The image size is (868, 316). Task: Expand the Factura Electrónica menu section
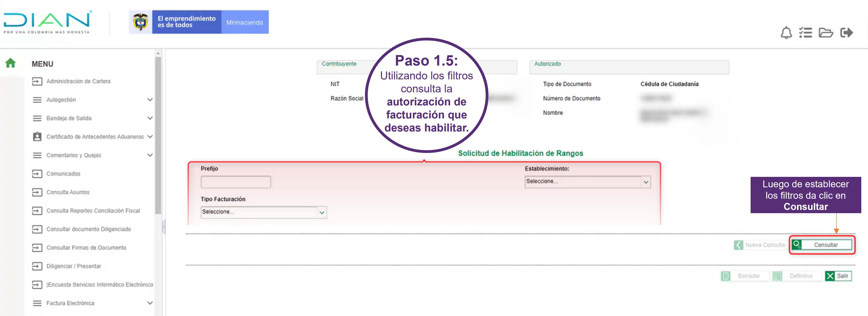[150, 303]
